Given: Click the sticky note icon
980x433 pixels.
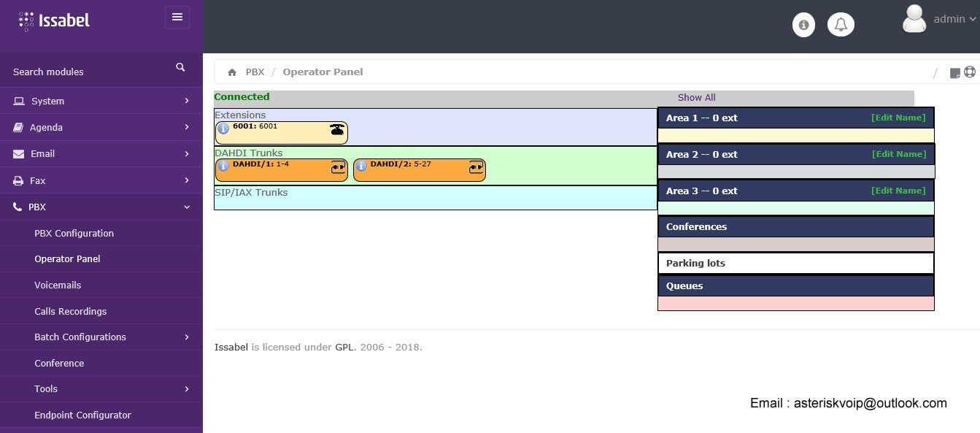Looking at the screenshot, I should (x=954, y=73).
